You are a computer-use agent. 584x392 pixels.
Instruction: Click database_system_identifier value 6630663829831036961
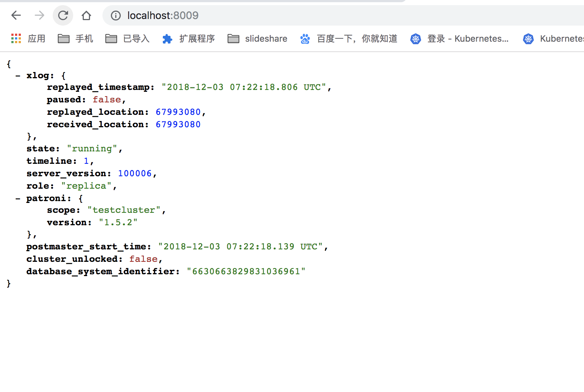click(x=246, y=271)
